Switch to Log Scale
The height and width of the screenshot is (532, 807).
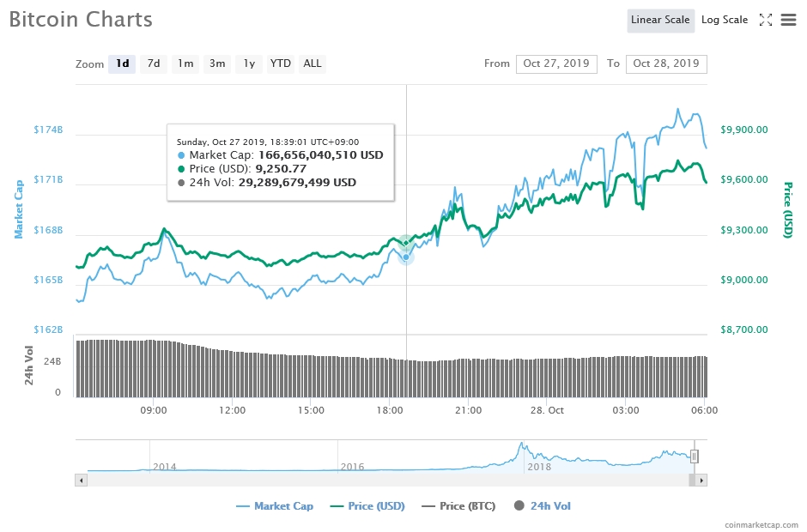coord(724,20)
